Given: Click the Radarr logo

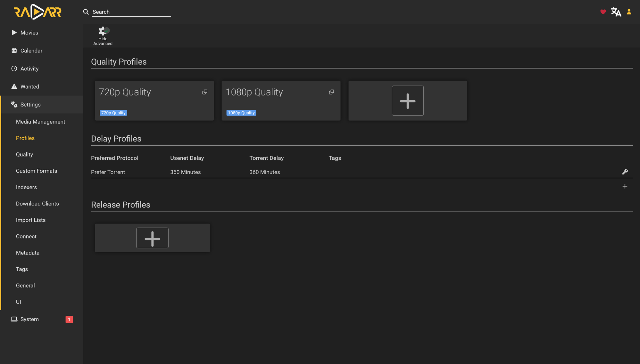Looking at the screenshot, I should coord(37,12).
